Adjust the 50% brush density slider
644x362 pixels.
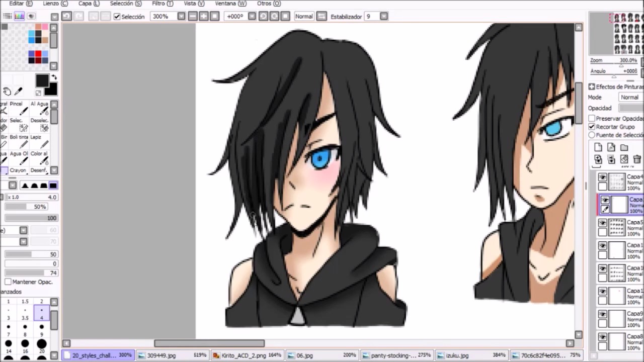(25, 207)
